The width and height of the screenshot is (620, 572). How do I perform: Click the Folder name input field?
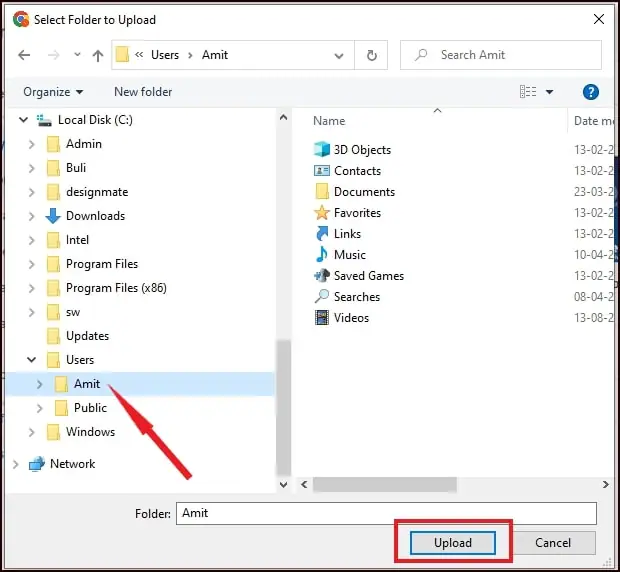(386, 513)
